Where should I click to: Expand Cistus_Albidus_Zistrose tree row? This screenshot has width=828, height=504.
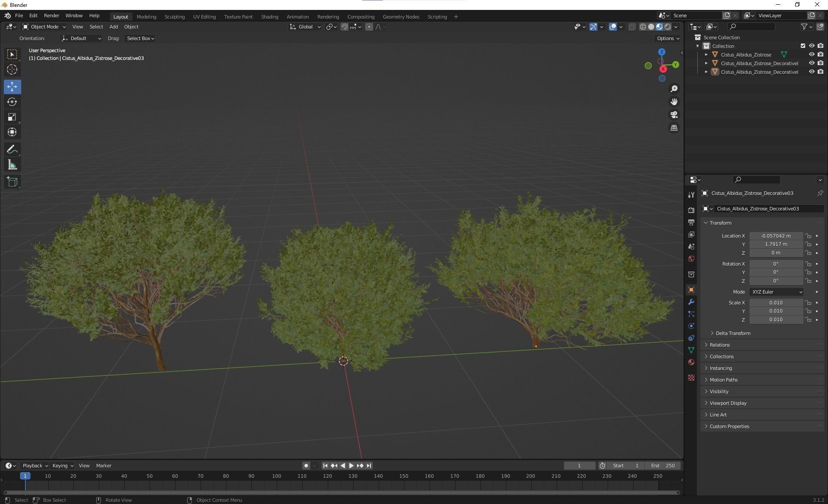click(706, 55)
